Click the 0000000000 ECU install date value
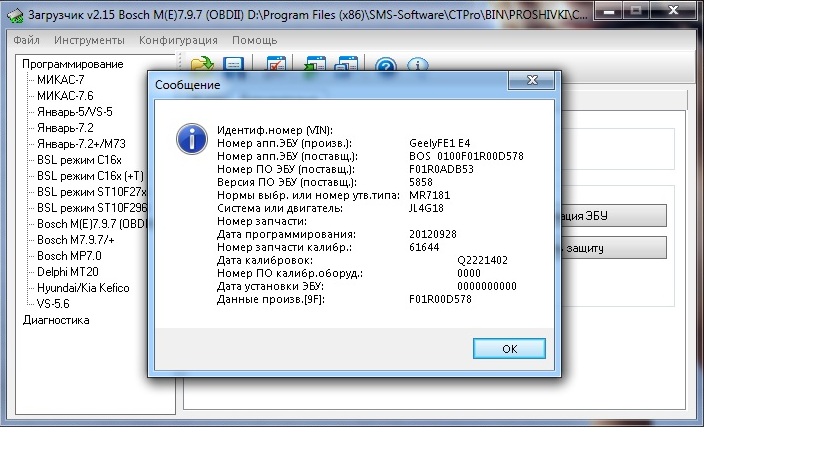Screen dimensions: 819x460 487,286
